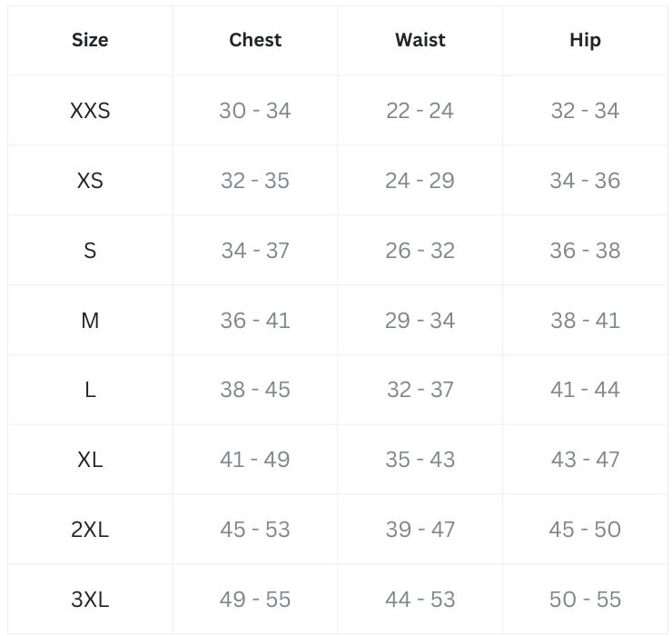Select S hip value 36 - 38
The width and height of the screenshot is (672, 636).
[585, 251]
